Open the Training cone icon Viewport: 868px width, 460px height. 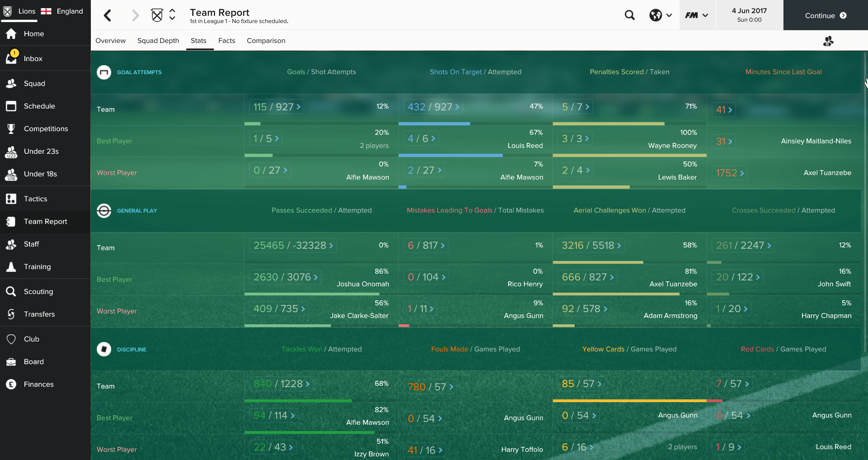[11, 267]
